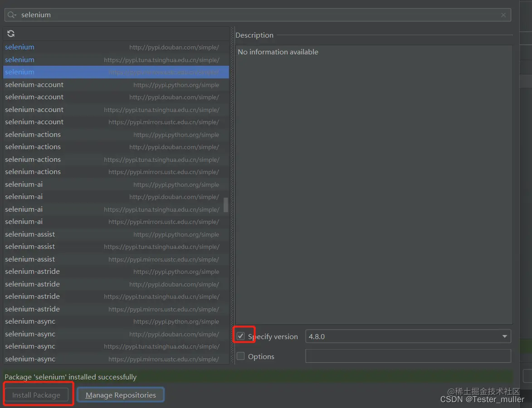This screenshot has width=532, height=408.
Task: Select selenium-actions from pypi.mirrors.ustc.edu.cn
Action: point(116,172)
